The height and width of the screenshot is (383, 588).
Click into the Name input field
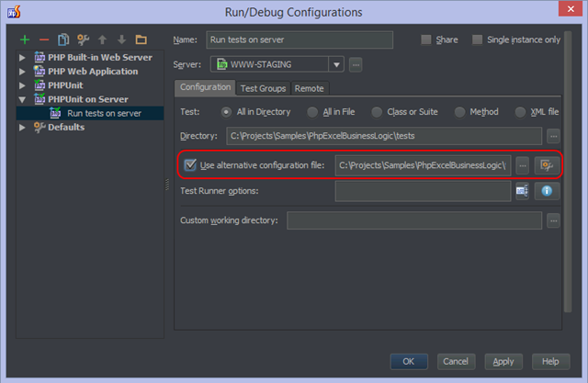coord(300,39)
